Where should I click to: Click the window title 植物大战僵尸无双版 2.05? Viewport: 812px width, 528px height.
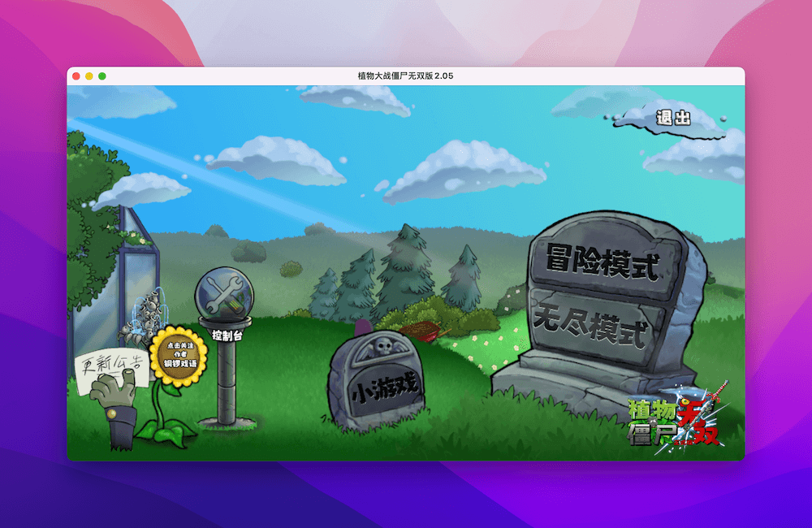(405, 76)
